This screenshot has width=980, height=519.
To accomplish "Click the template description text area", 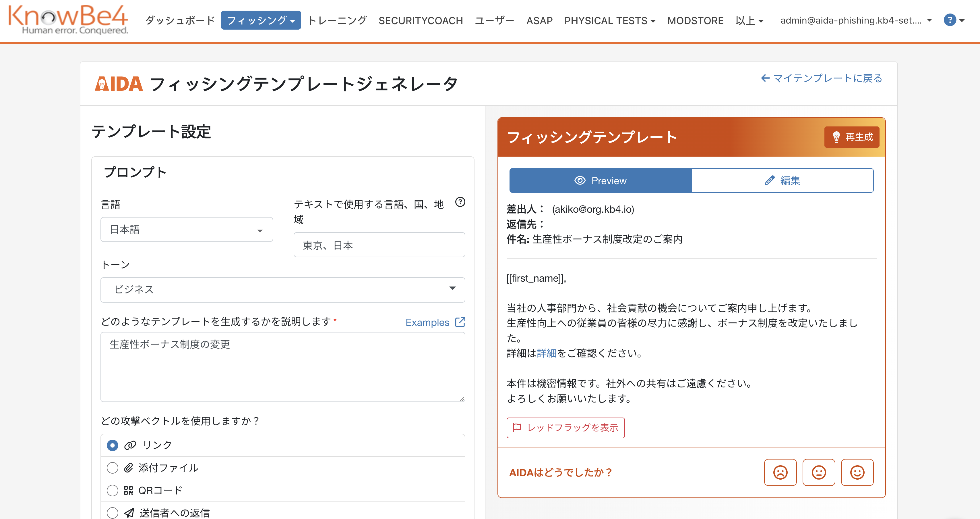I will point(282,366).
